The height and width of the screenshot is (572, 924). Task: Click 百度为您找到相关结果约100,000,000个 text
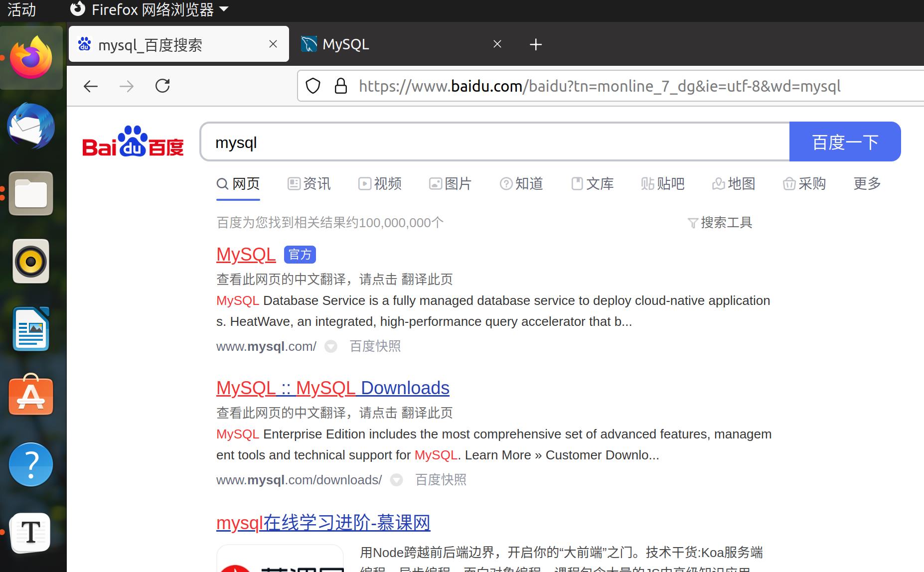pyautogui.click(x=330, y=223)
